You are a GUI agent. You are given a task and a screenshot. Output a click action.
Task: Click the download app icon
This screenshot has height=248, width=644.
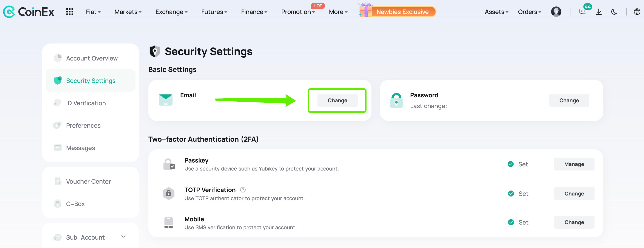[x=598, y=12]
